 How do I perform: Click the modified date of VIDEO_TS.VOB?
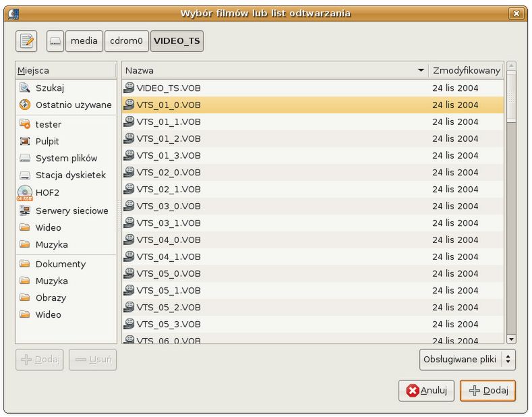pos(455,88)
